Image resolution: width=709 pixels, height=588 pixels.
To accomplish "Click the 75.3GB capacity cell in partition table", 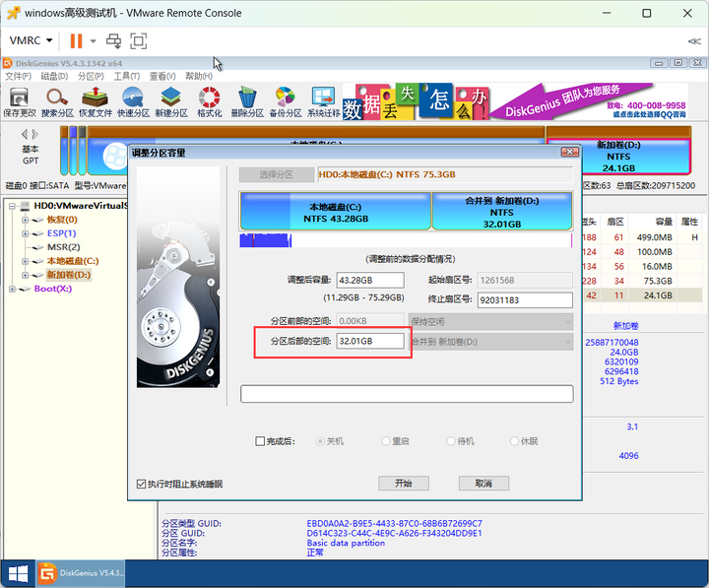I will click(658, 281).
